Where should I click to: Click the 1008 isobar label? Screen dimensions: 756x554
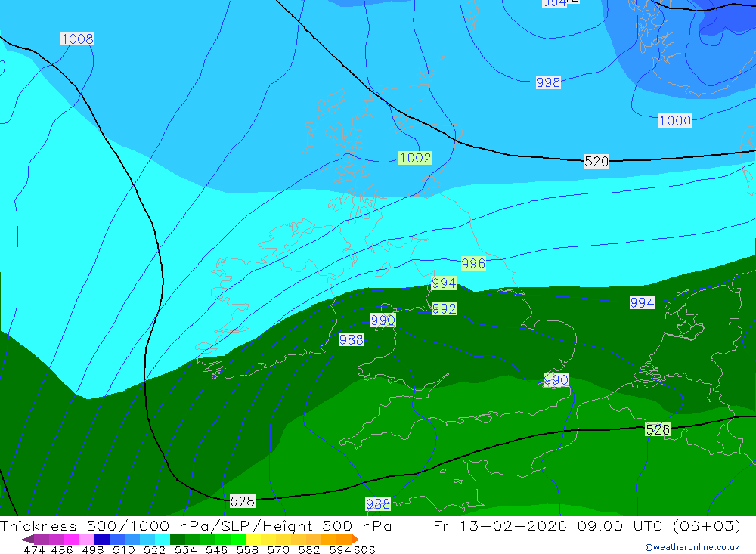77,39
